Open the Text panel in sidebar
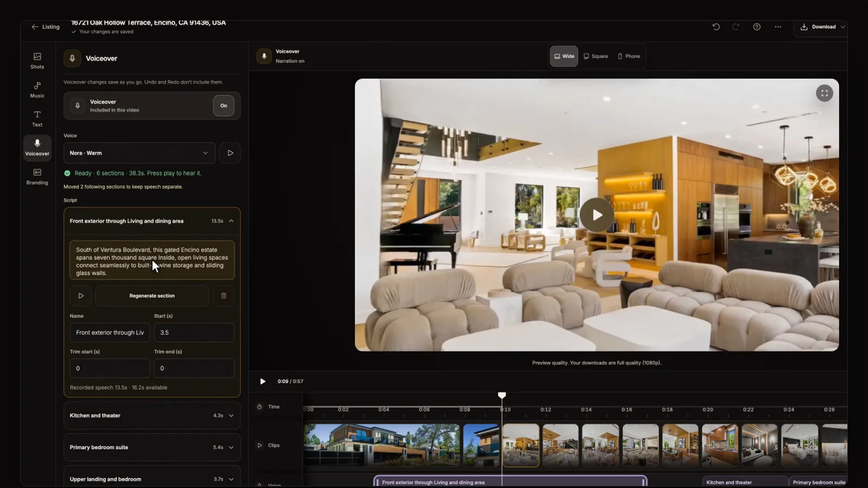 (x=37, y=119)
